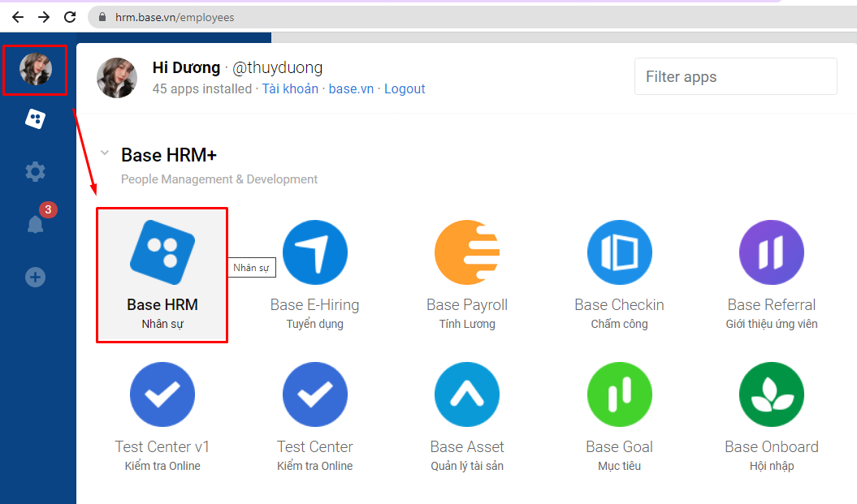This screenshot has width=857, height=504.
Task: Click the plus button in the sidebar
Action: point(35,277)
